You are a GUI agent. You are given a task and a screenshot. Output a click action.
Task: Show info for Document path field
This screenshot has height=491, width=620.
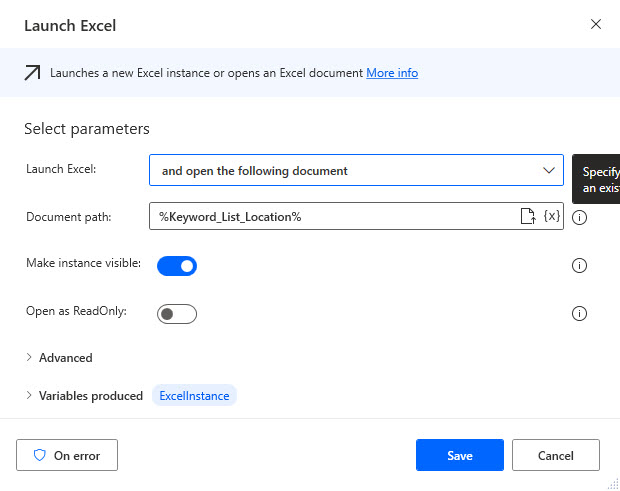click(x=579, y=217)
